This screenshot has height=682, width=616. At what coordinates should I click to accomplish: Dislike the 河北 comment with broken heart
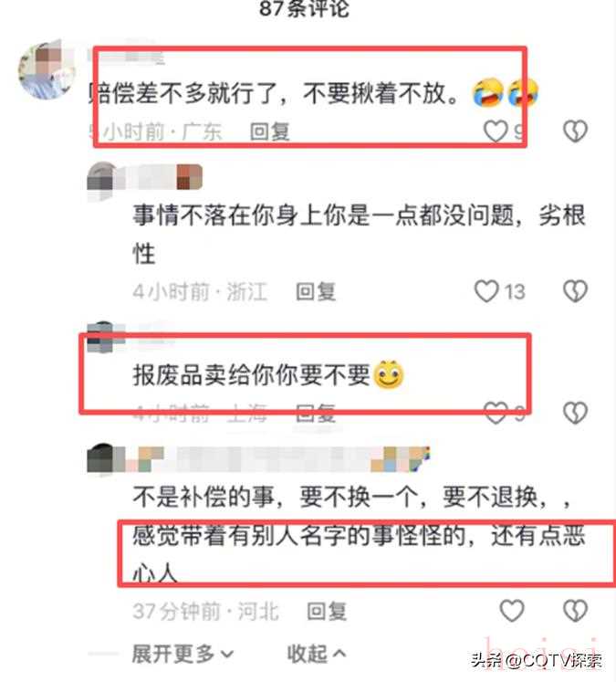(x=575, y=611)
